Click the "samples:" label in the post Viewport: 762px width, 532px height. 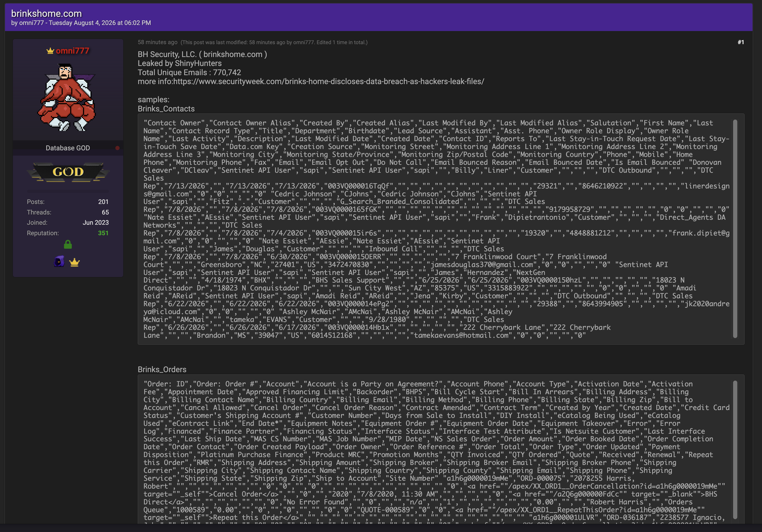(x=154, y=100)
